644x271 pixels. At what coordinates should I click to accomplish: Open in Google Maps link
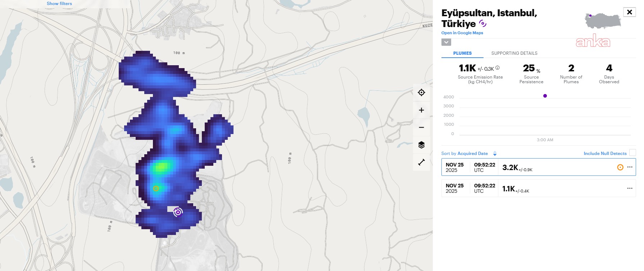462,33
